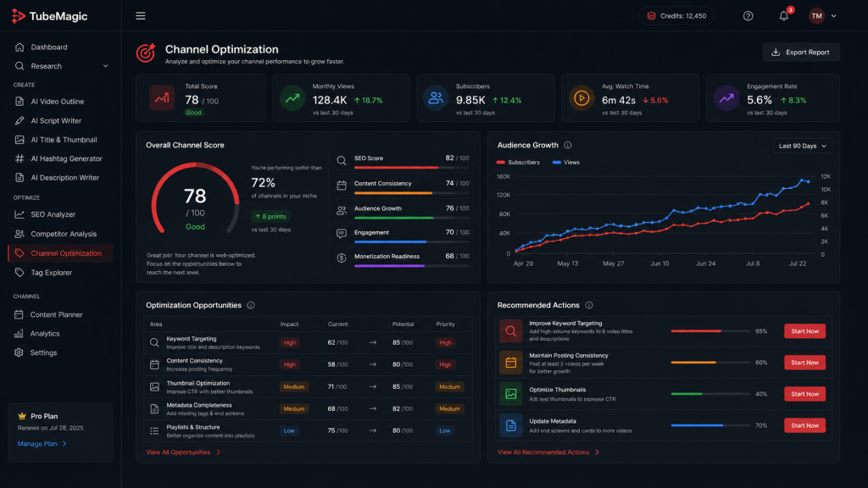Click the 78 score gauge

195,199
